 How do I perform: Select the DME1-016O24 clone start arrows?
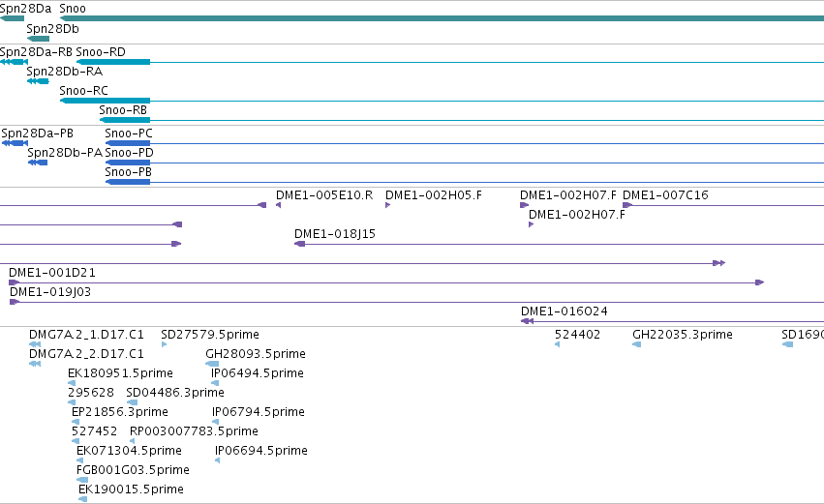coord(527,321)
